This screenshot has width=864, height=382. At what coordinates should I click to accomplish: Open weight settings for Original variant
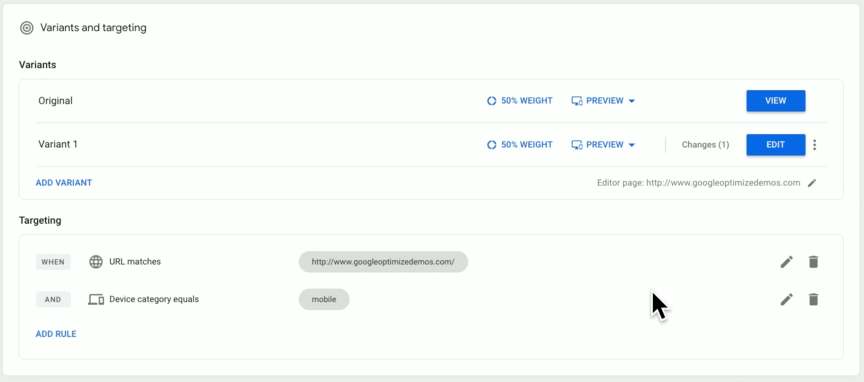click(x=520, y=101)
